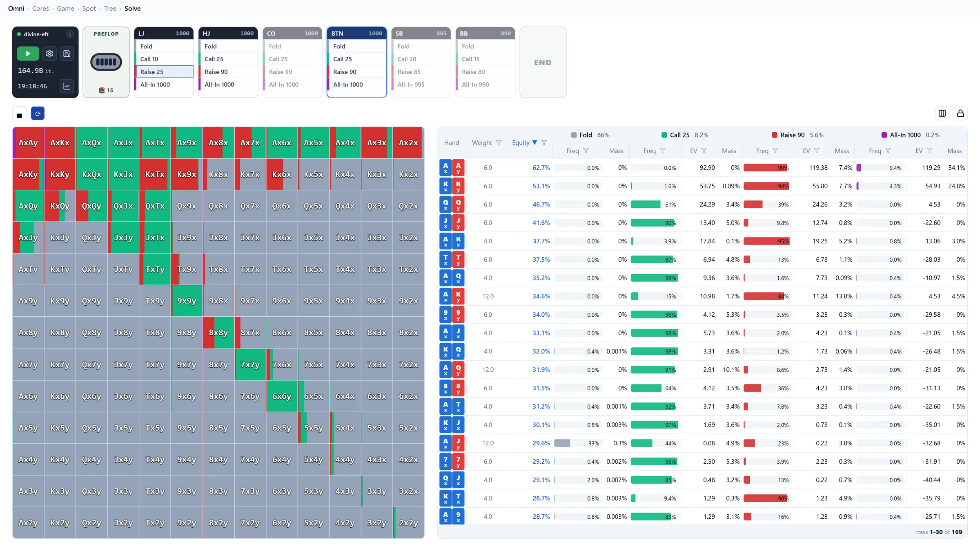Viewport: 980px width, 551px height.
Task: Click the blue refresh icon above grid
Action: click(x=38, y=113)
